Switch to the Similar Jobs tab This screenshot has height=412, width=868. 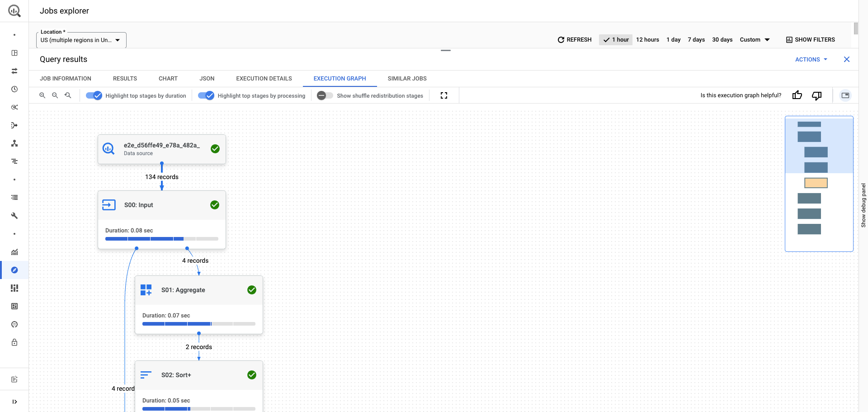point(407,79)
